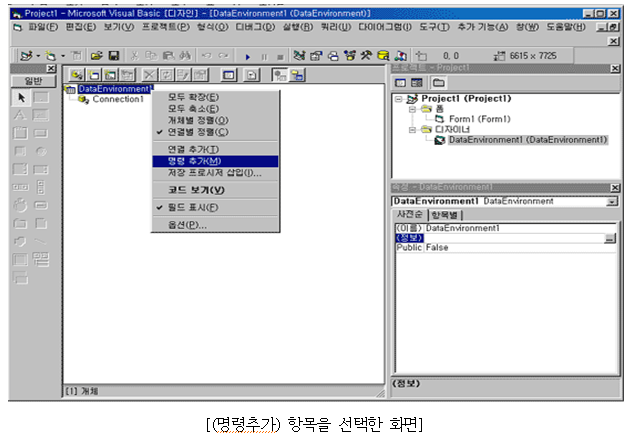Toggle the checked 연결별 정렬(C) menu item

tap(215, 132)
